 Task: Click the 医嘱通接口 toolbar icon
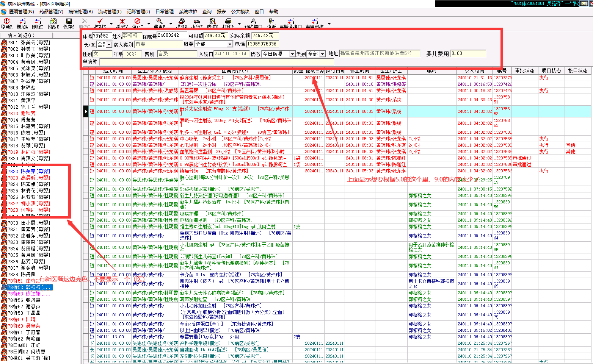point(291,21)
